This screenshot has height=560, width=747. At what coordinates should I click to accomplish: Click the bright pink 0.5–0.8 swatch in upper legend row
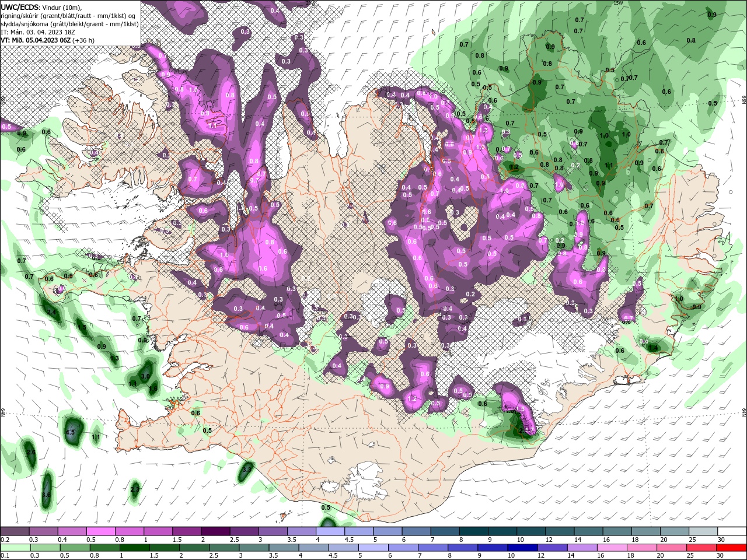tap(100, 531)
